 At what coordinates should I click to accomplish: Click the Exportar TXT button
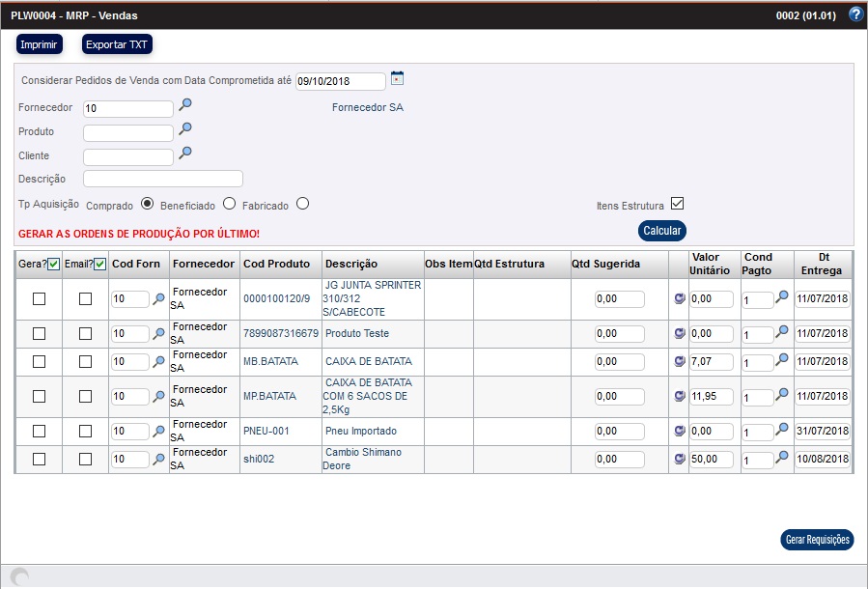click(x=117, y=44)
